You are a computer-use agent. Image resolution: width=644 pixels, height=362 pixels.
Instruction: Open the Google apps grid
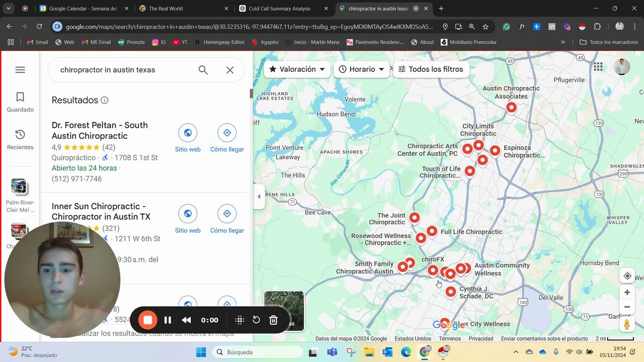coord(598,66)
